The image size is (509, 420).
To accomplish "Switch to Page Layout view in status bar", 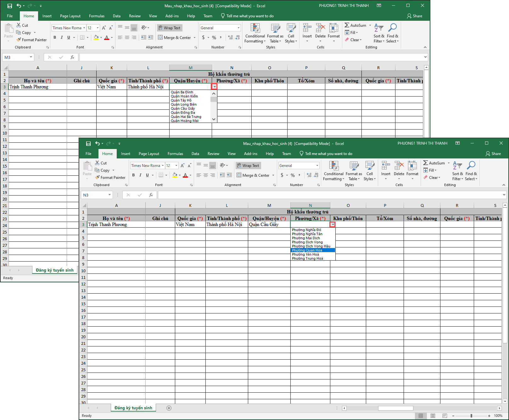I will (433, 416).
